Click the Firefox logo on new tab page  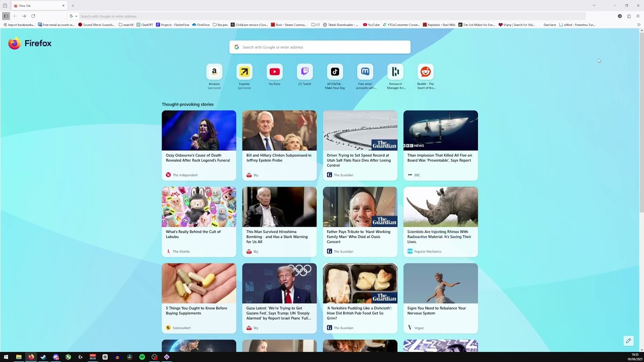tap(30, 43)
